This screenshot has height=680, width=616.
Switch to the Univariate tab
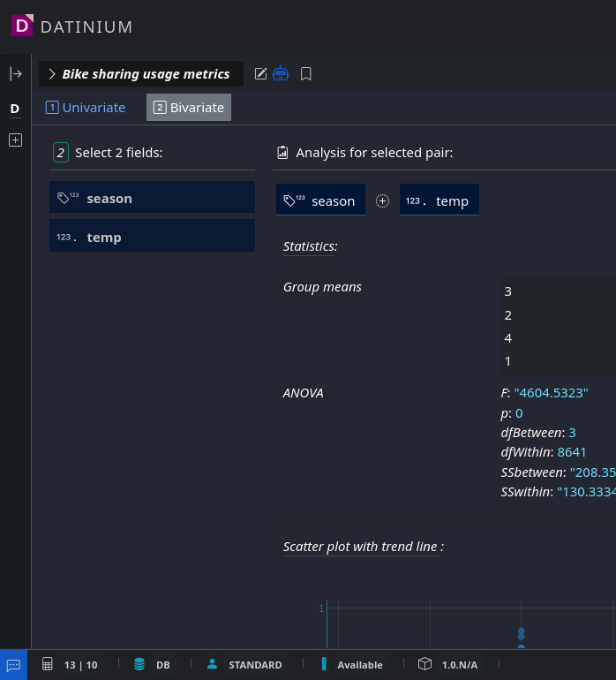[86, 108]
